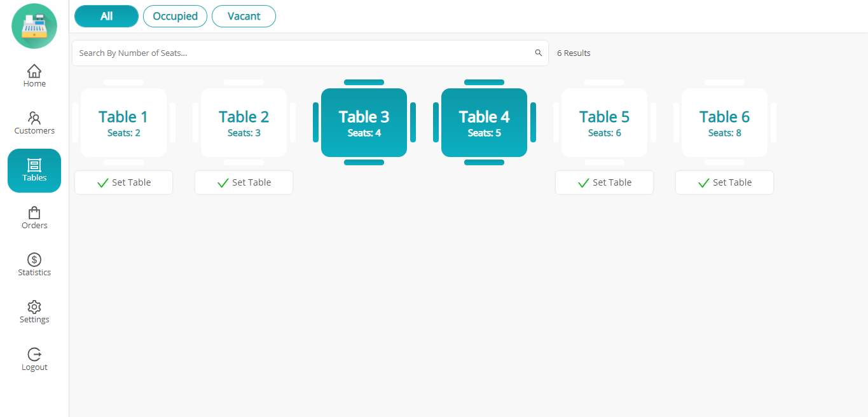Open the Orders shopping bag icon
This screenshot has width=868, height=417.
(34, 213)
